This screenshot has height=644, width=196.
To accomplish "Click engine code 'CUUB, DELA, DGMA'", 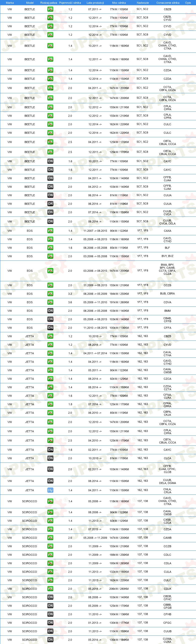I will [x=167, y=481].
